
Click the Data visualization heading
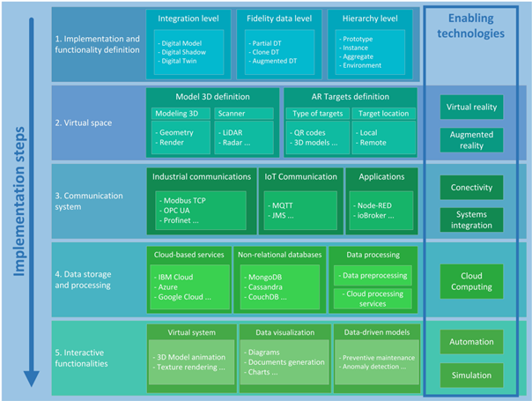(x=285, y=332)
